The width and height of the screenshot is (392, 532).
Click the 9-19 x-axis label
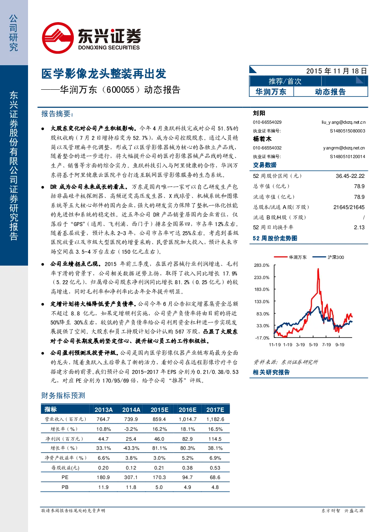[x=340, y=345]
